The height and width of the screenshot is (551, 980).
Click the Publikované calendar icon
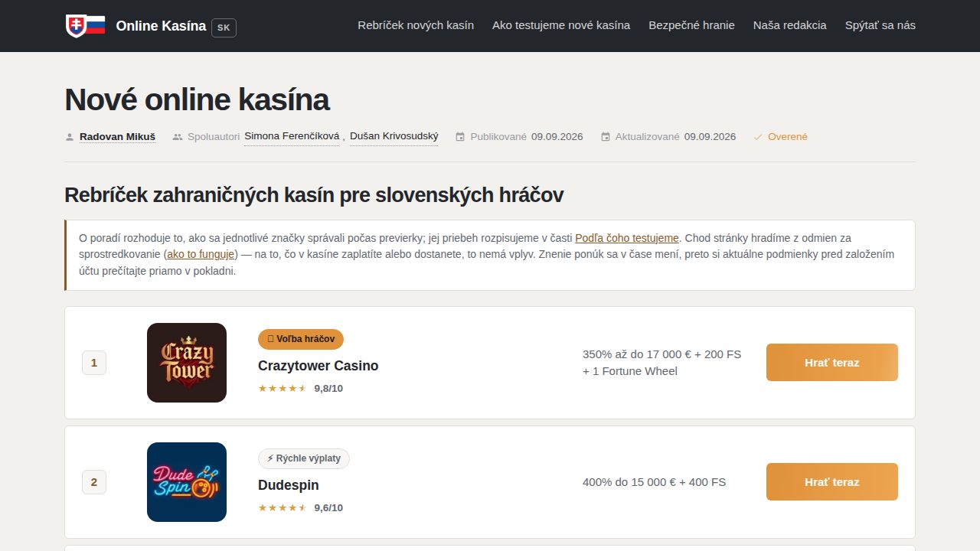460,137
